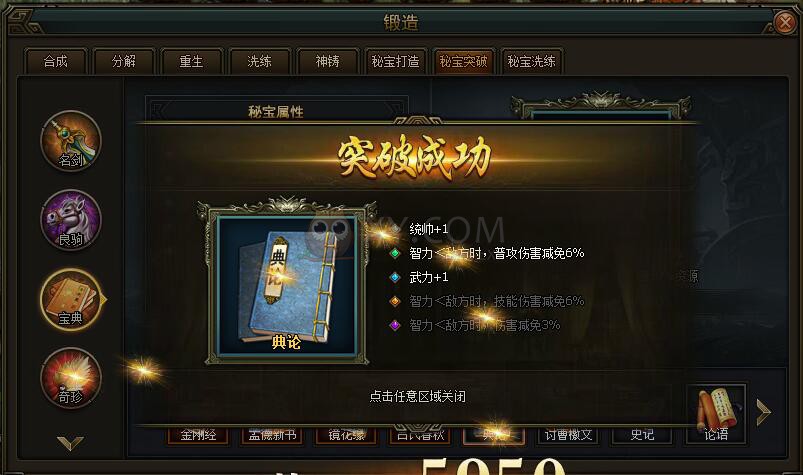Open the 合成 tab

(56, 62)
